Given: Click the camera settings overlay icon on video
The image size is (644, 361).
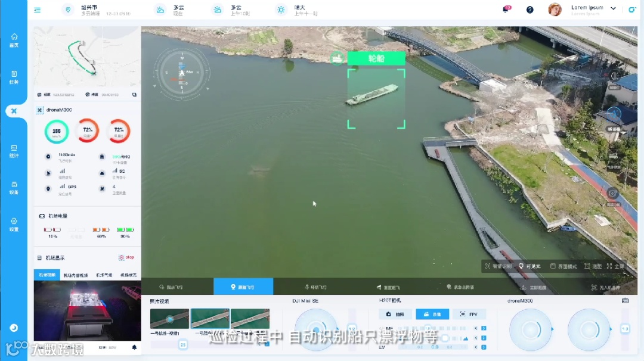Looking at the screenshot, I should tap(612, 193).
